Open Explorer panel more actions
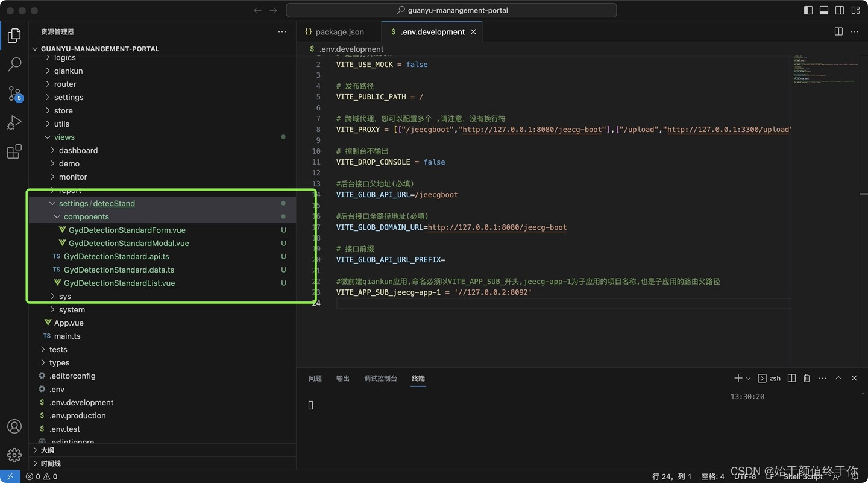 (x=282, y=31)
